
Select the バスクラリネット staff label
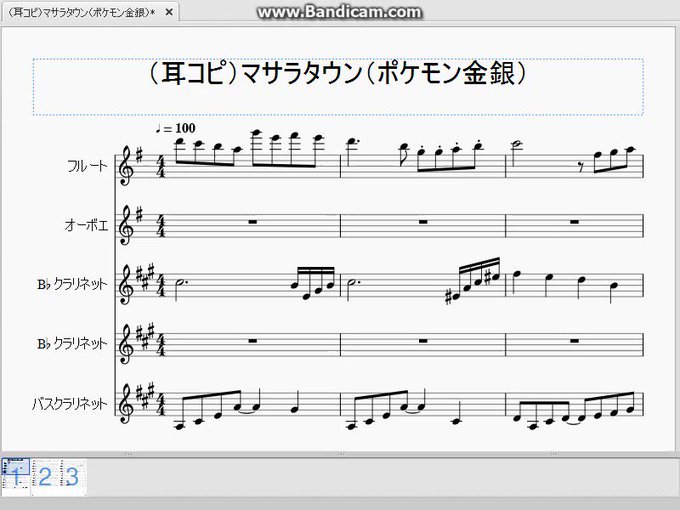(x=69, y=404)
